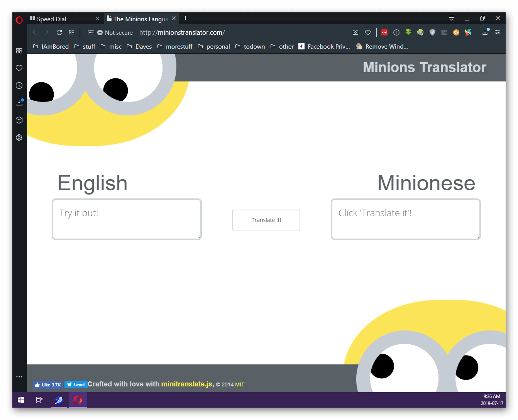Open the toolbar downloads popup

[485, 32]
